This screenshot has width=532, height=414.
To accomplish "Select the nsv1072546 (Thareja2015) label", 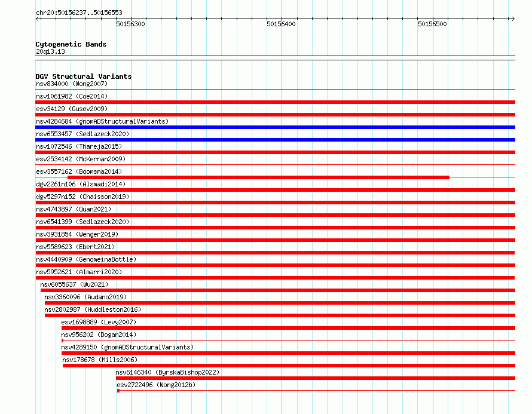I will [x=79, y=146].
